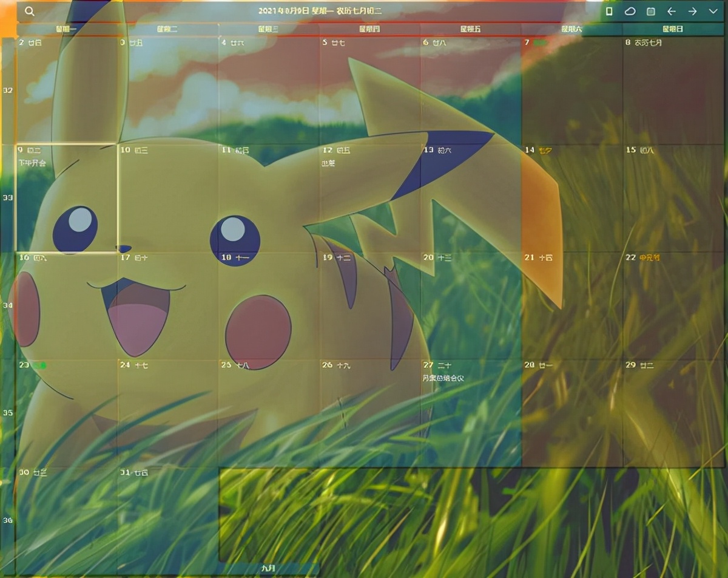Open the event listed on the 12th

click(328, 163)
